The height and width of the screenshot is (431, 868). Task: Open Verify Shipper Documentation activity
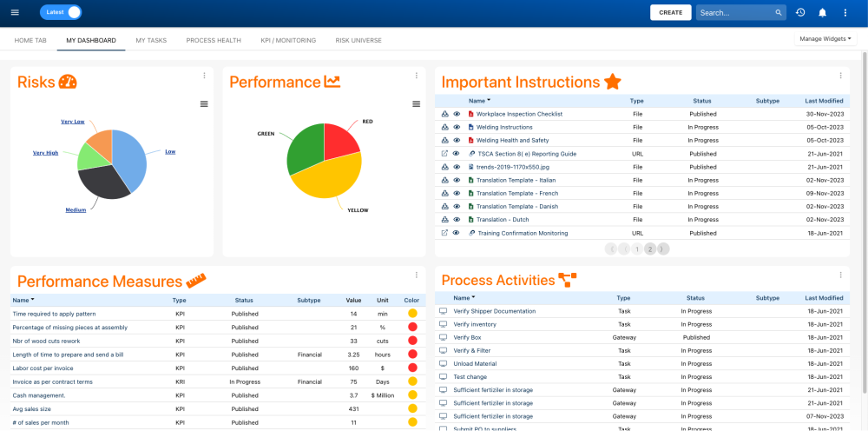[x=495, y=311]
